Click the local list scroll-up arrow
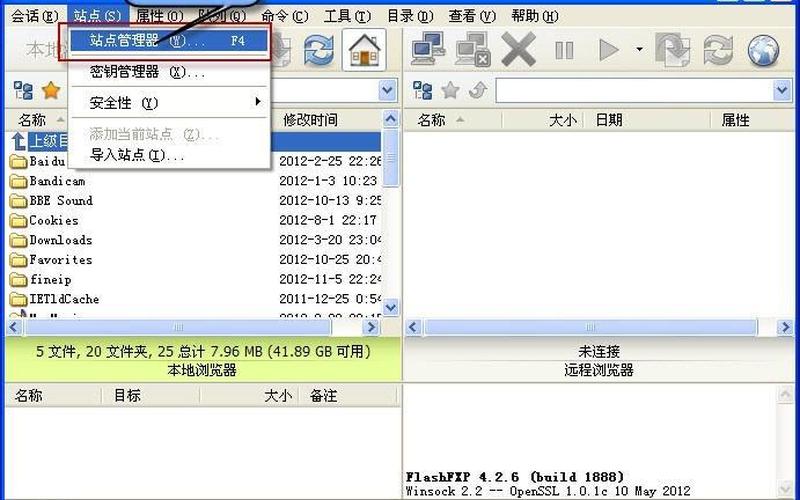The image size is (800, 500). coord(391,120)
